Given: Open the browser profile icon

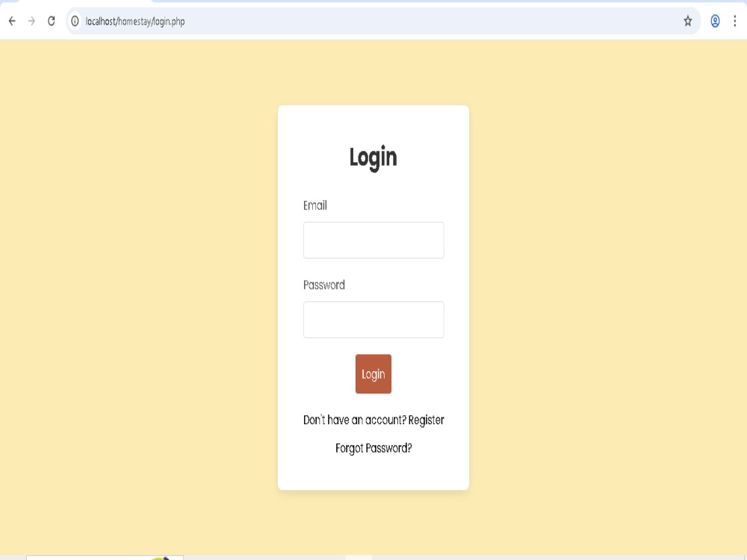Looking at the screenshot, I should tap(715, 21).
